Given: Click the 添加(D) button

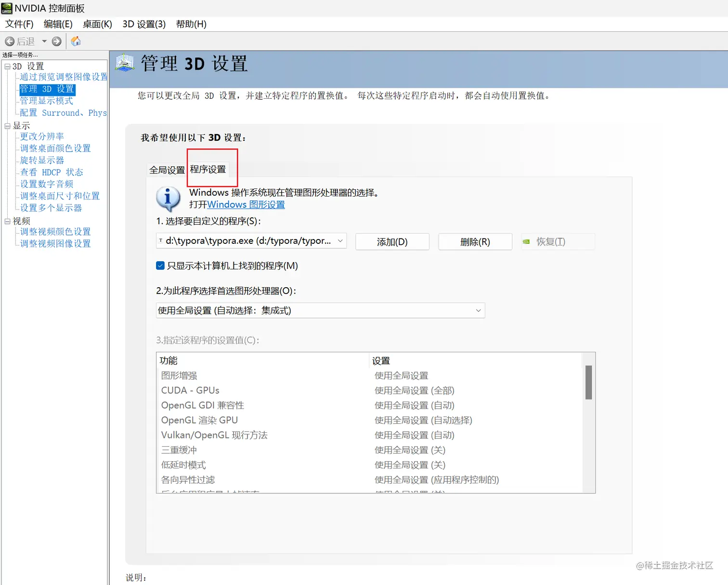Looking at the screenshot, I should coord(392,242).
